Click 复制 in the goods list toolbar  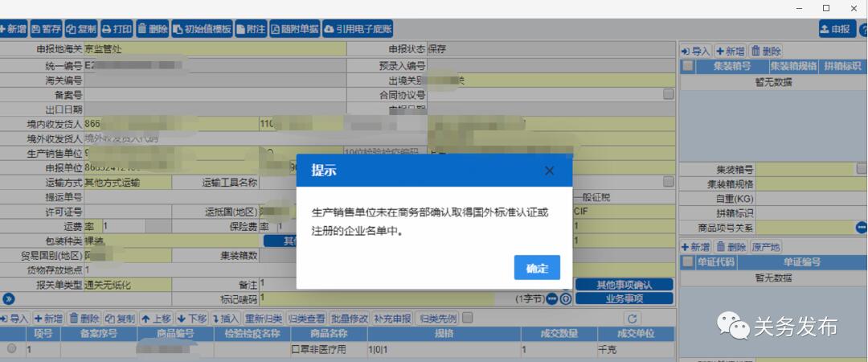coord(120,319)
